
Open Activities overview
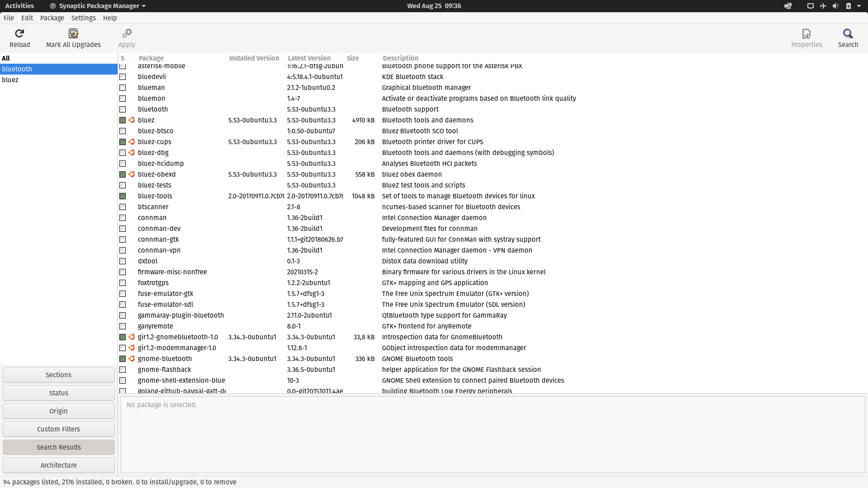(19, 6)
